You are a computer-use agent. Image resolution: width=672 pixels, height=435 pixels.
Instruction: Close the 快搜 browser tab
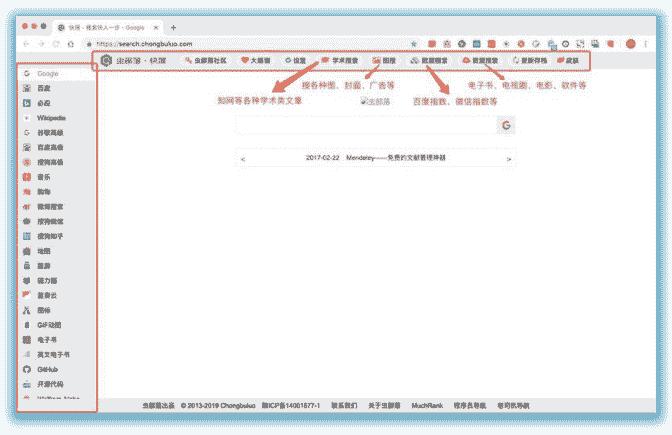click(x=156, y=27)
